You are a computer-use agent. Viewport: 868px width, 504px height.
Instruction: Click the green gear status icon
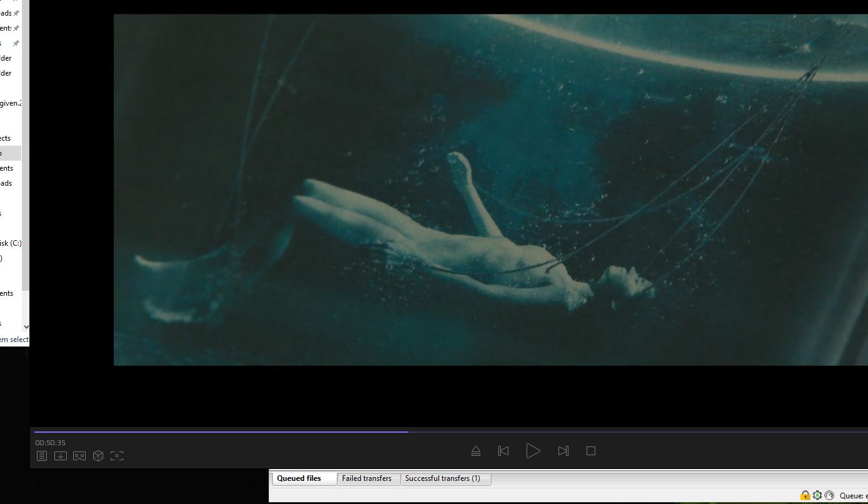(817, 495)
